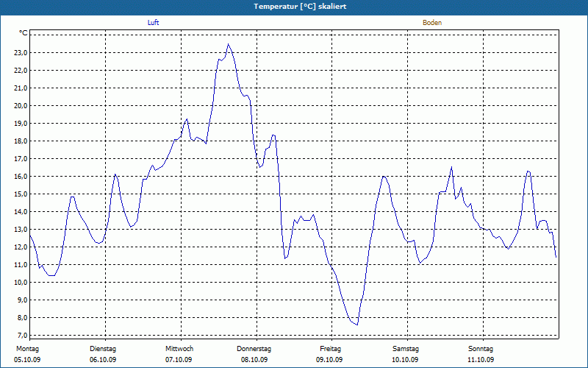Screen dimensions: 588x368
Task: Click the 13,0 y-axis value
Action: coord(21,229)
